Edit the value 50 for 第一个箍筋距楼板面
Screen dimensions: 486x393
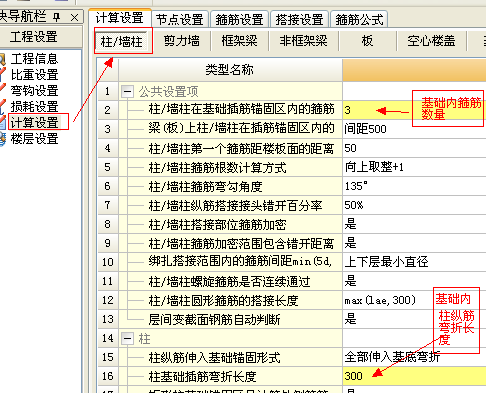pos(414,148)
